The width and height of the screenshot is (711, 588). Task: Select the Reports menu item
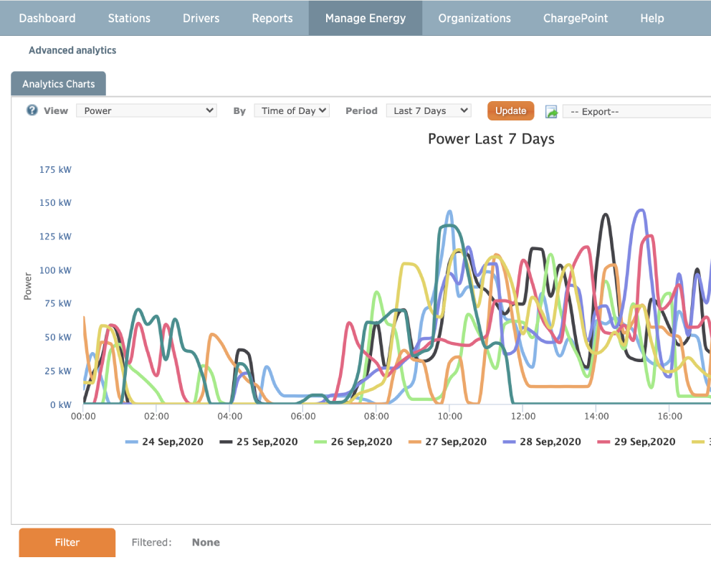point(272,18)
